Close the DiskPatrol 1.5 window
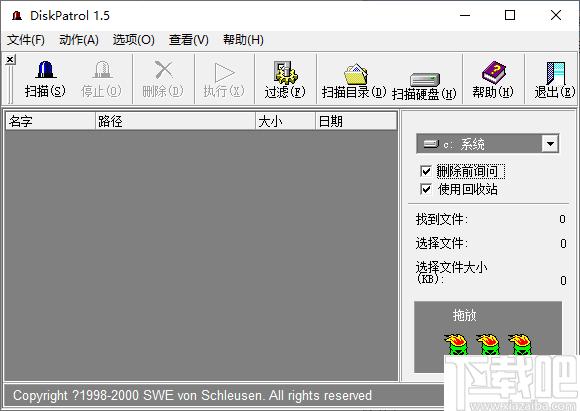This screenshot has width=580, height=411. (x=556, y=16)
